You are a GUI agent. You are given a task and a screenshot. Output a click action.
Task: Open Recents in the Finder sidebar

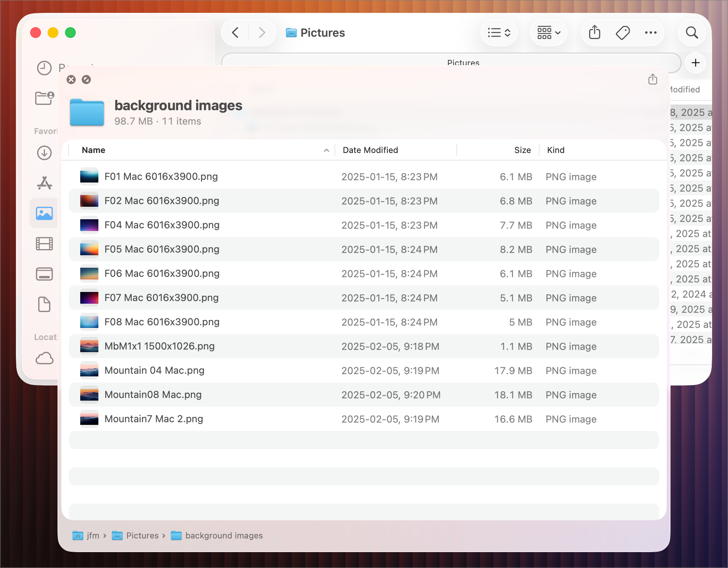pos(44,68)
